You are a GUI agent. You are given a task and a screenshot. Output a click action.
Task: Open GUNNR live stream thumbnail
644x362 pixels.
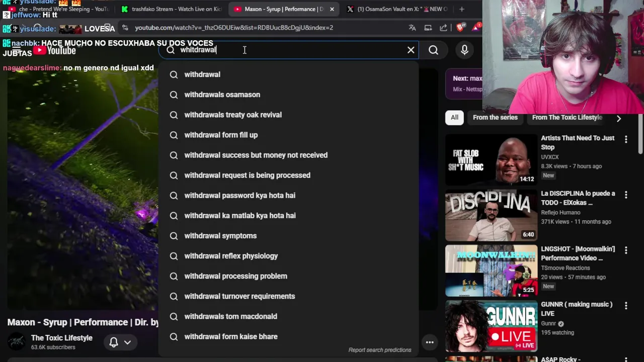click(x=491, y=326)
